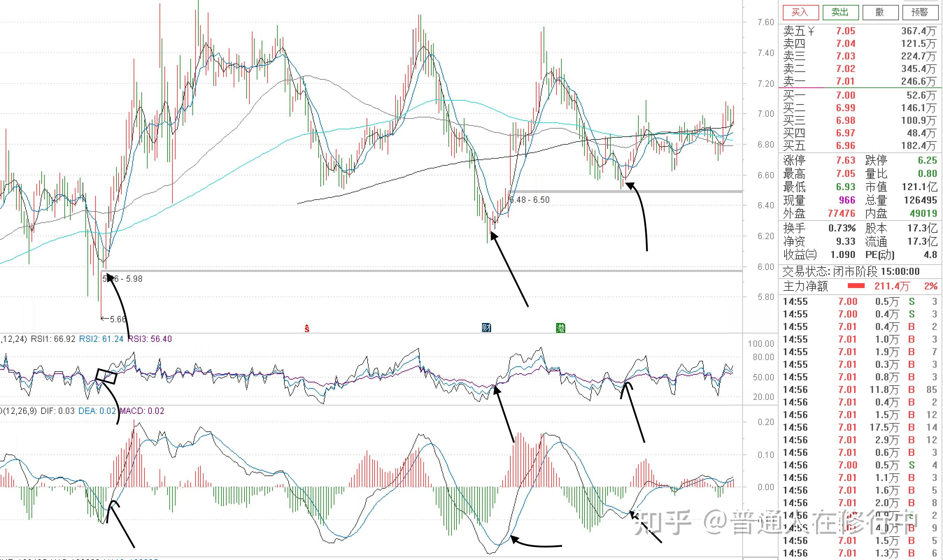Click the DIF: 0.03 indicator label
Screen dimensions: 943x560
click(58, 411)
